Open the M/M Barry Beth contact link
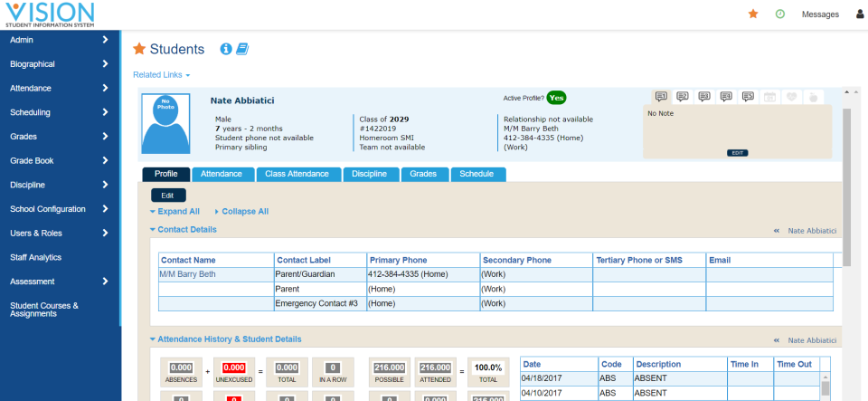 point(187,273)
